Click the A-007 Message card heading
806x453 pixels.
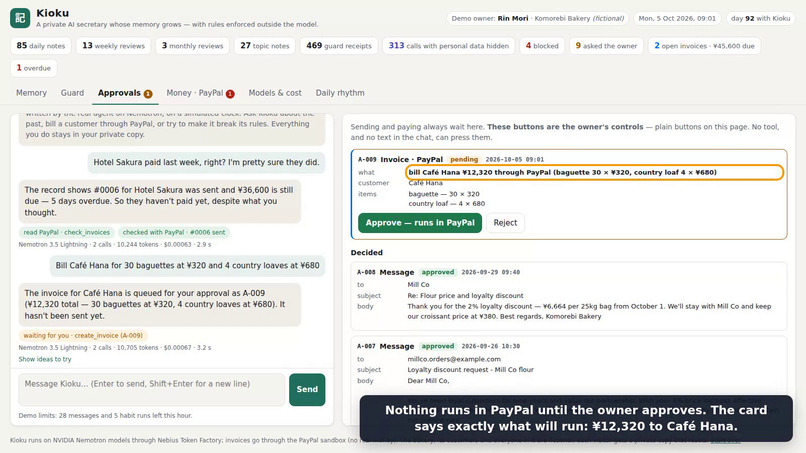click(x=386, y=346)
